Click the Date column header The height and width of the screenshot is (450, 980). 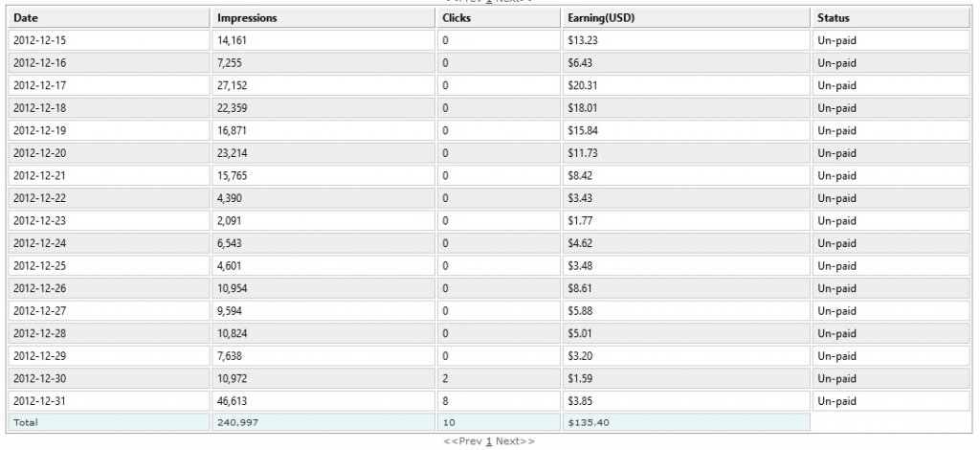(109, 18)
